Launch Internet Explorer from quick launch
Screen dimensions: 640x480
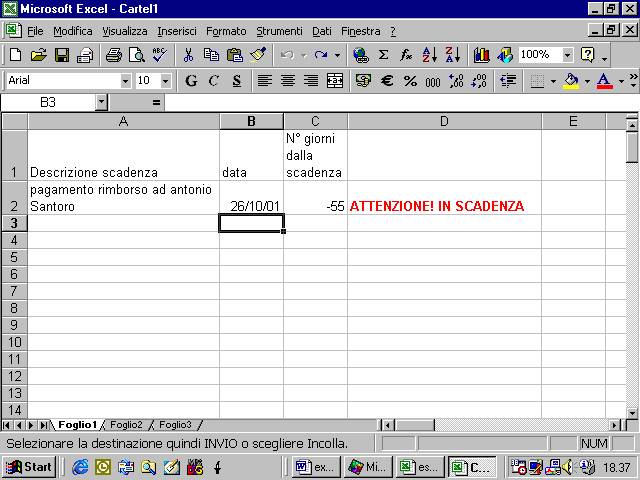[x=80, y=467]
